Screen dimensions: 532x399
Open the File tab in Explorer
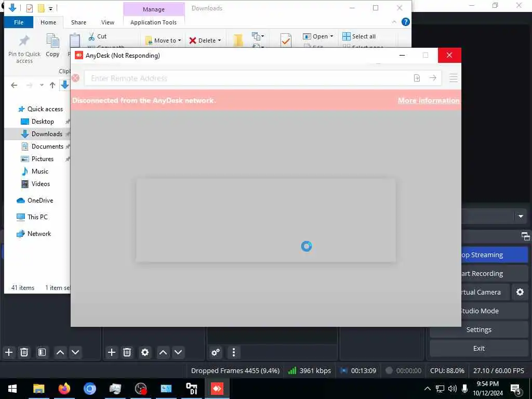click(x=19, y=22)
